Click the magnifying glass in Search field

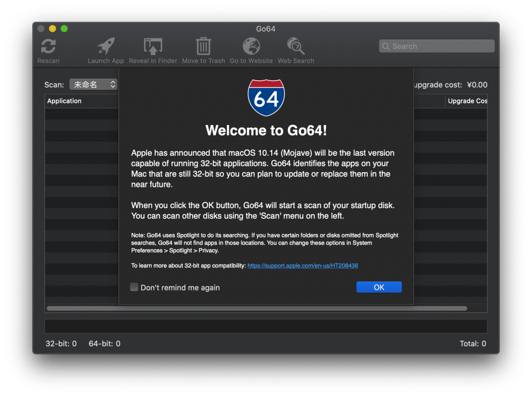(x=386, y=46)
